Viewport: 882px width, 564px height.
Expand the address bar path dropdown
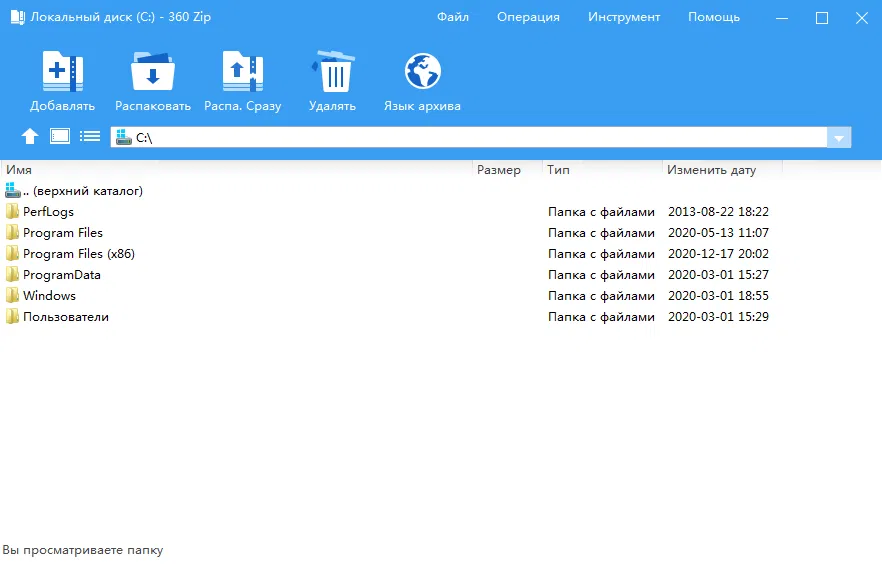tap(839, 138)
